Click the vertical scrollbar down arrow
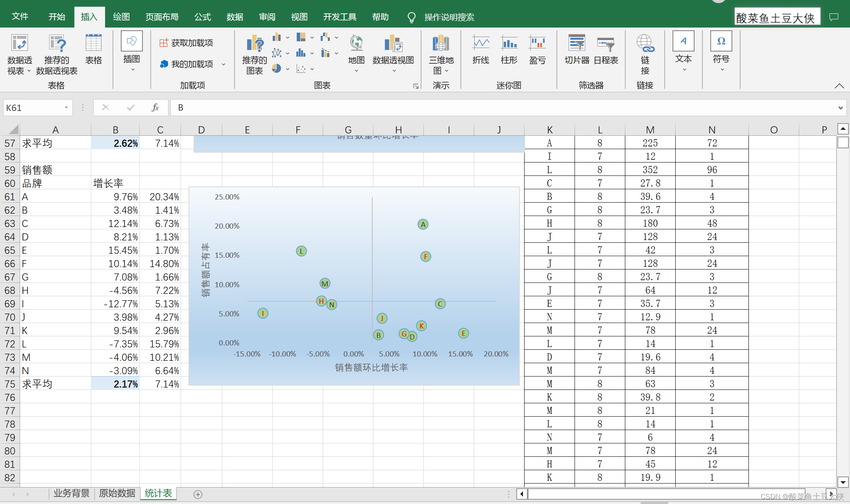This screenshot has height=504, width=850. pos(843,482)
